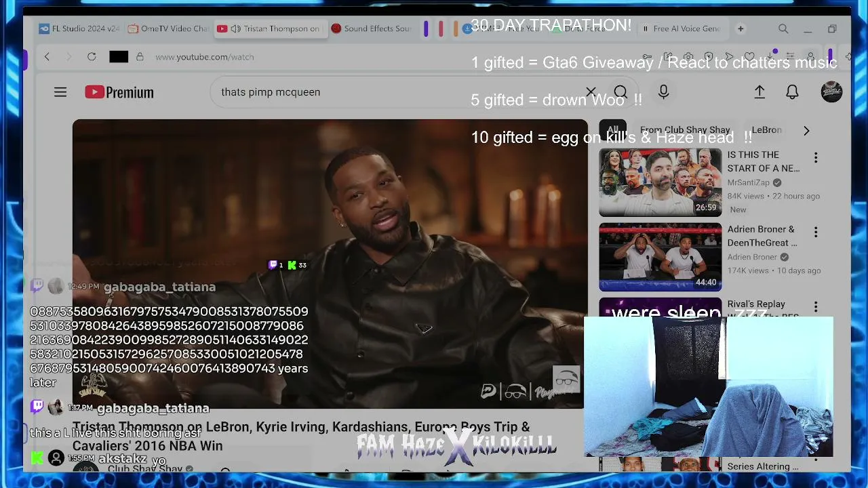Select the LeBron filter chip
Image resolution: width=868 pixels, height=488 pixels.
click(766, 129)
